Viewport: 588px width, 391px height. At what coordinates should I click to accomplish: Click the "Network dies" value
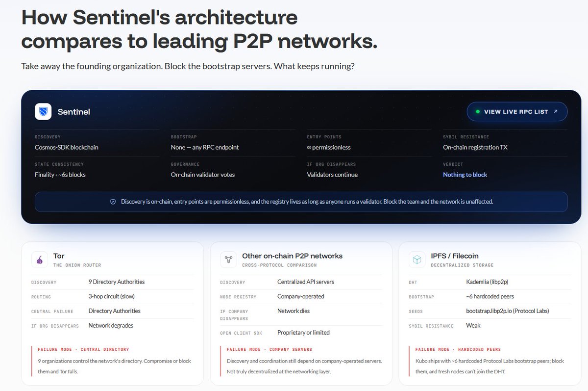tap(294, 311)
